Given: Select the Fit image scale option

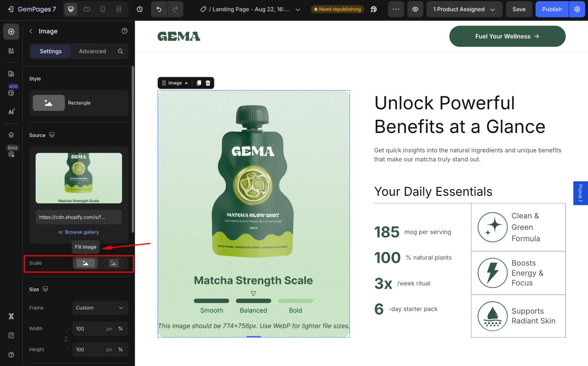Looking at the screenshot, I should tap(114, 263).
